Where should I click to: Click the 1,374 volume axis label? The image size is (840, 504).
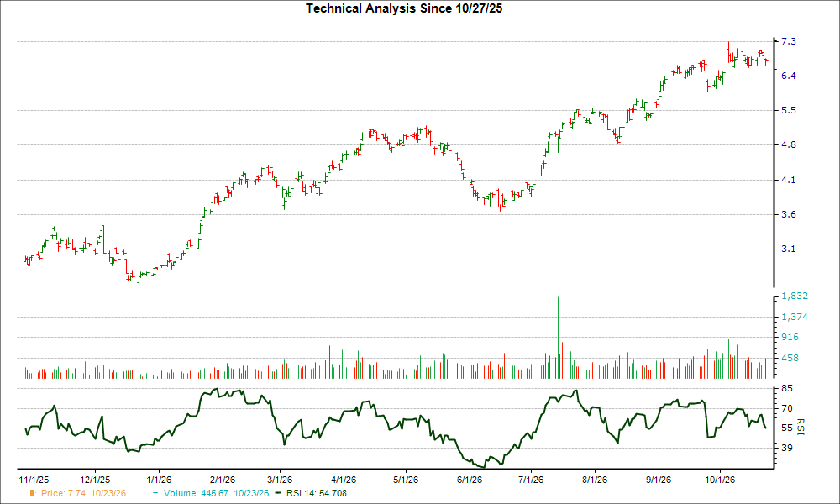pyautogui.click(x=795, y=317)
